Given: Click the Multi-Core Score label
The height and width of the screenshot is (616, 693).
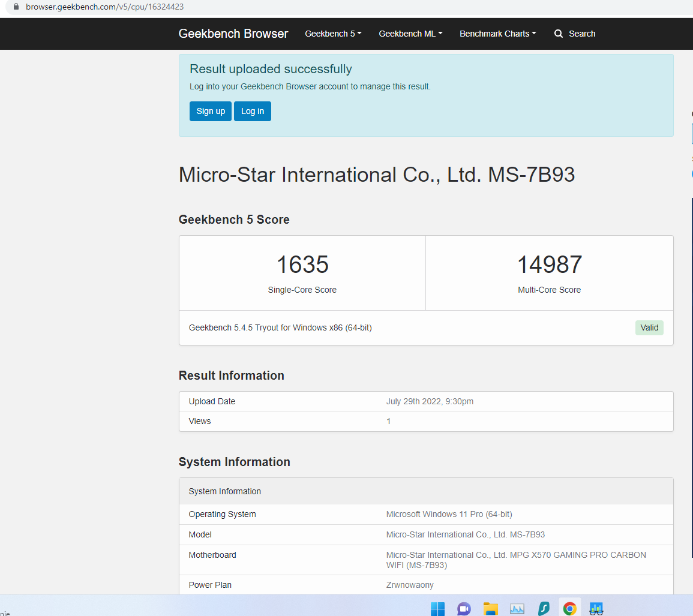Looking at the screenshot, I should pos(550,290).
